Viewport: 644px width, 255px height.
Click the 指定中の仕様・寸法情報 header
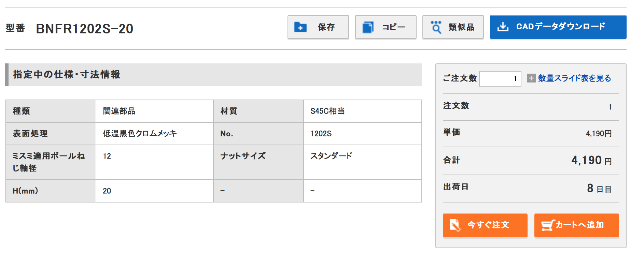[x=213, y=75]
